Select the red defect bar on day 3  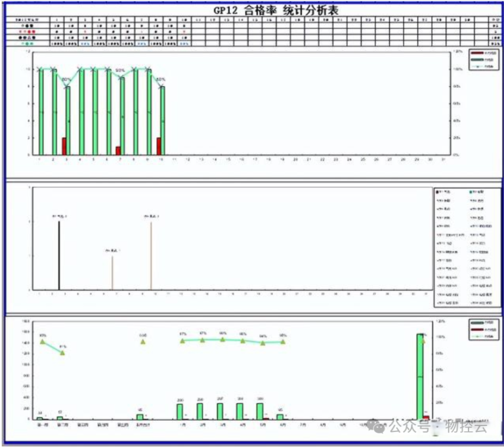(64, 146)
